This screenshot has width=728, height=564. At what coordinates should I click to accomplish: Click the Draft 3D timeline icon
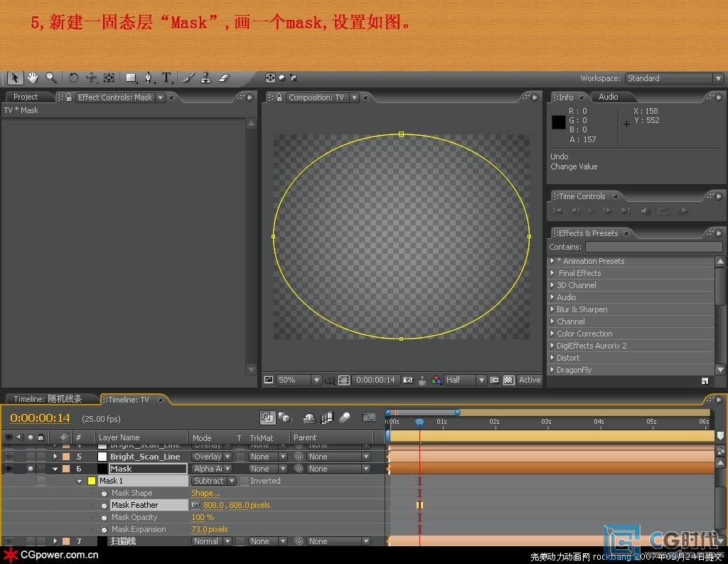(x=285, y=417)
